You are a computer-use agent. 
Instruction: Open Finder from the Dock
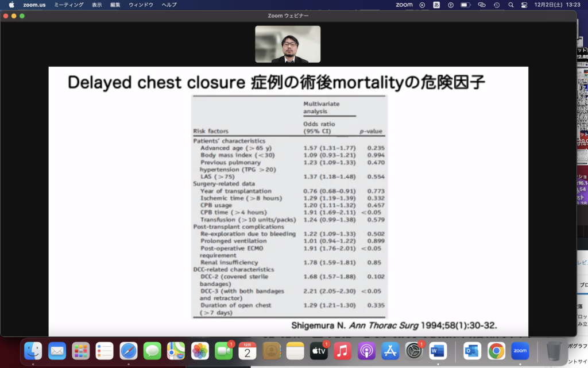33,350
